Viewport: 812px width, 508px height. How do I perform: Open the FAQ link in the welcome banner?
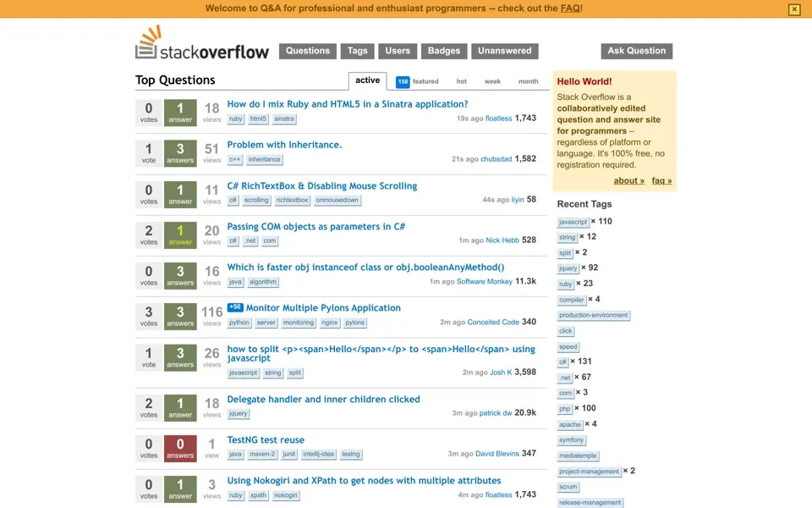coord(570,8)
